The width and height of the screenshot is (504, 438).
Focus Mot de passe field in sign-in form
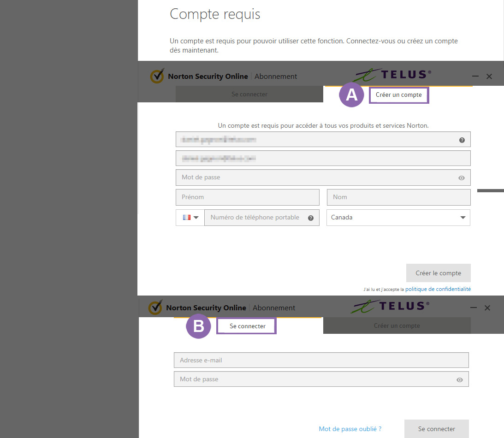321,379
